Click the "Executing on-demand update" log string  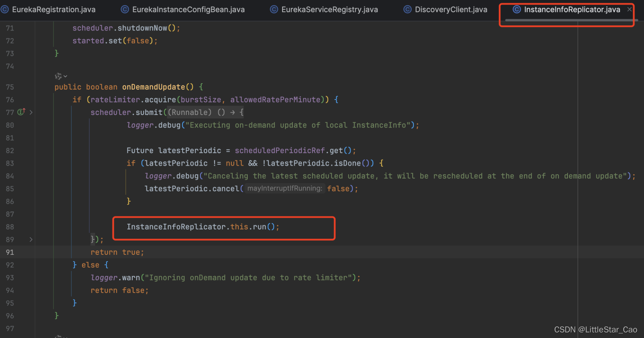click(x=298, y=125)
